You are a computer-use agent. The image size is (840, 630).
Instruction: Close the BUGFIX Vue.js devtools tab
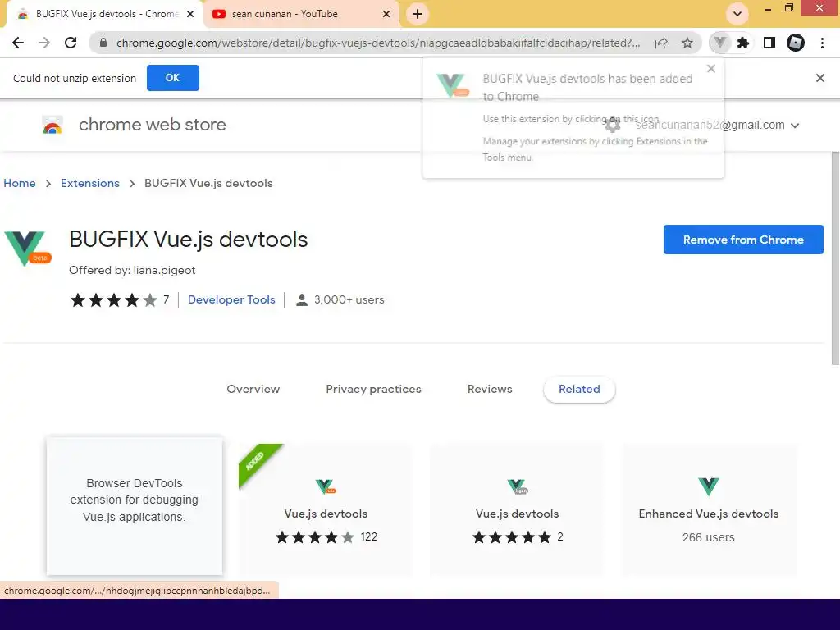(190, 14)
